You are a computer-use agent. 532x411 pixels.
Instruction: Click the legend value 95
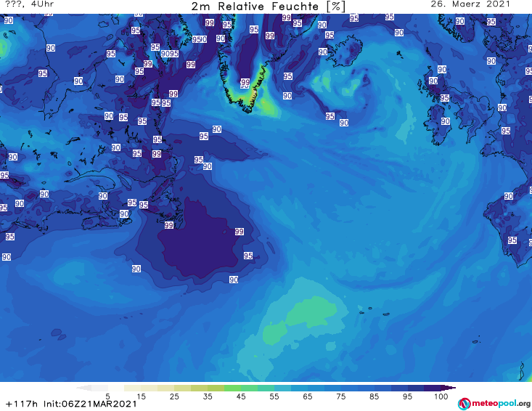[x=407, y=396]
